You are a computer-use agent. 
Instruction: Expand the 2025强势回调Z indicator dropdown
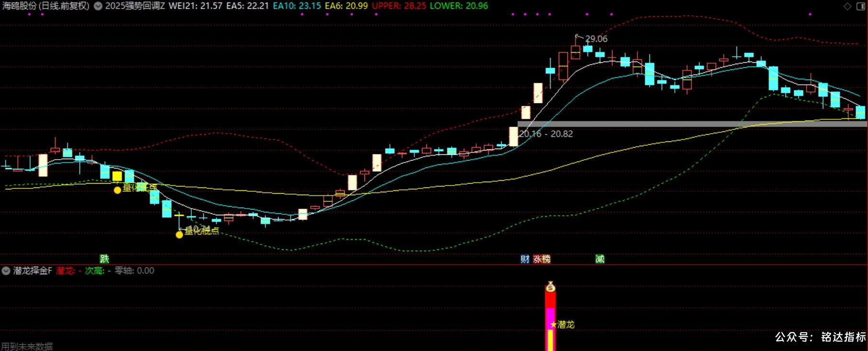[98, 6]
